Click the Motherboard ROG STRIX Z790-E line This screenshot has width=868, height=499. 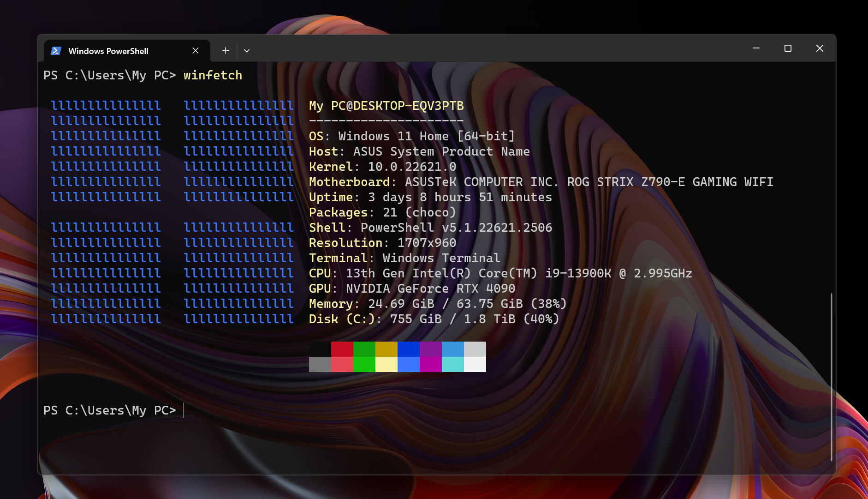pyautogui.click(x=541, y=182)
